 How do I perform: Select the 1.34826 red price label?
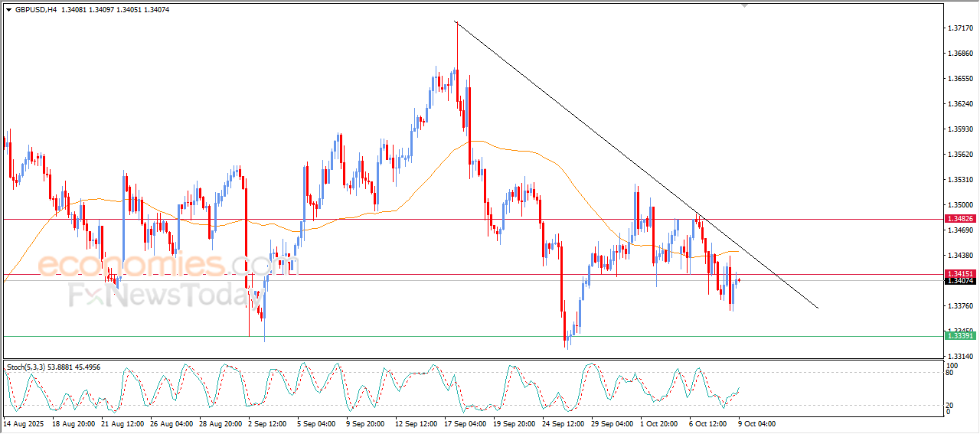point(959,219)
